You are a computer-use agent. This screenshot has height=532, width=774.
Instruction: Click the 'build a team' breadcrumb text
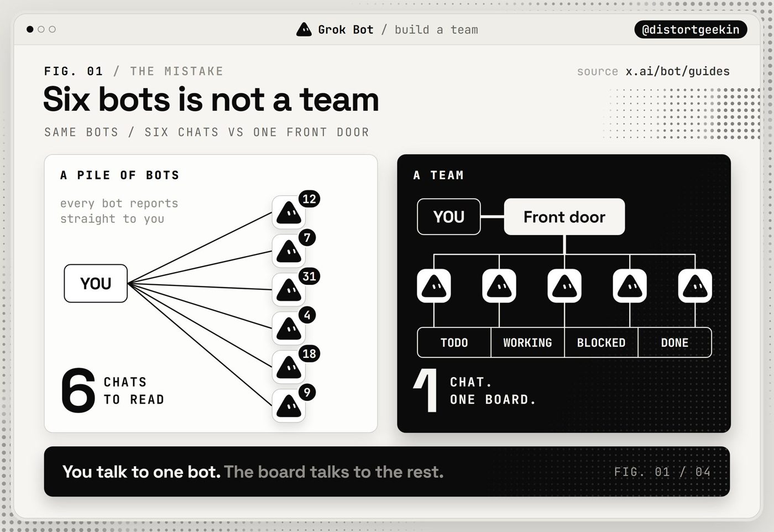(436, 30)
